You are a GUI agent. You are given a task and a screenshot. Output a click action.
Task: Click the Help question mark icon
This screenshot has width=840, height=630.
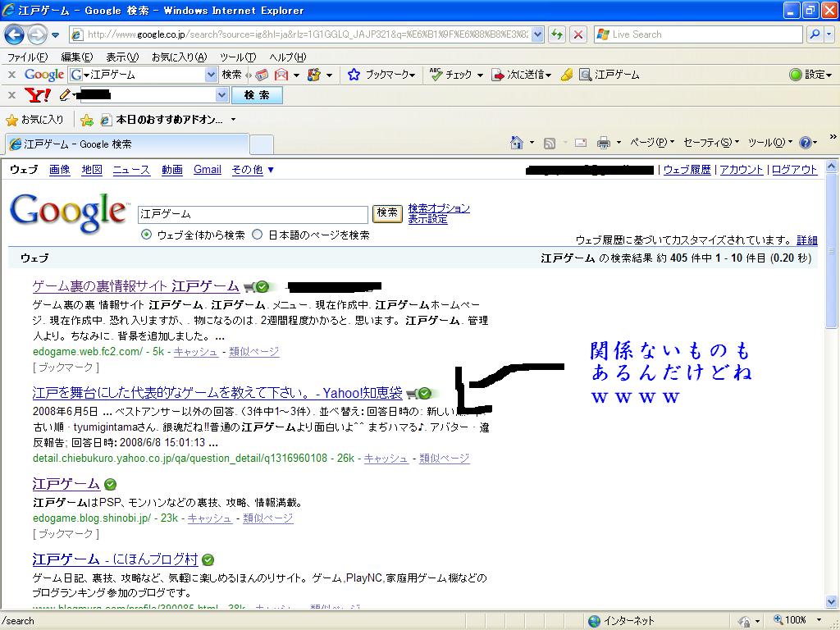(x=805, y=143)
